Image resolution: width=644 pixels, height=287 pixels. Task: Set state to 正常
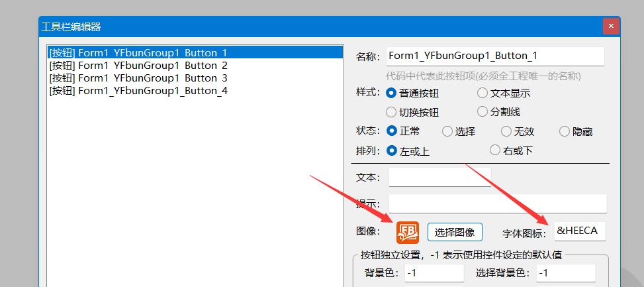(x=391, y=131)
